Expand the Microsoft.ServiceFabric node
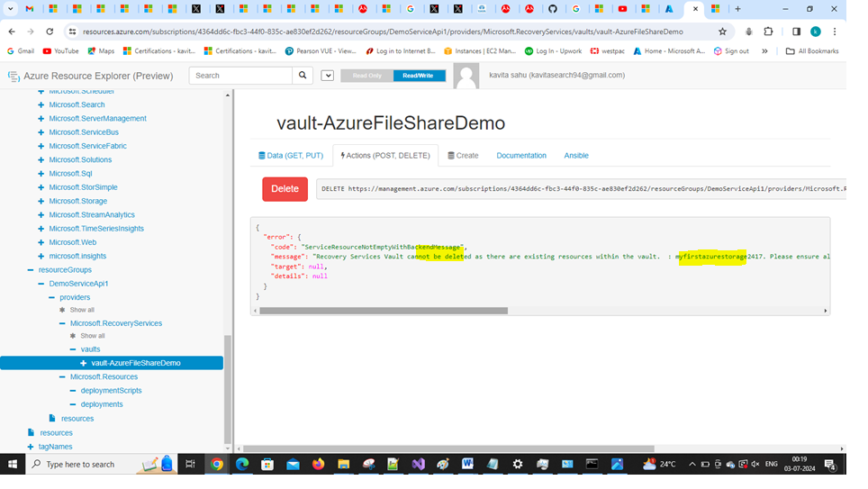The image size is (868, 489). 41,146
